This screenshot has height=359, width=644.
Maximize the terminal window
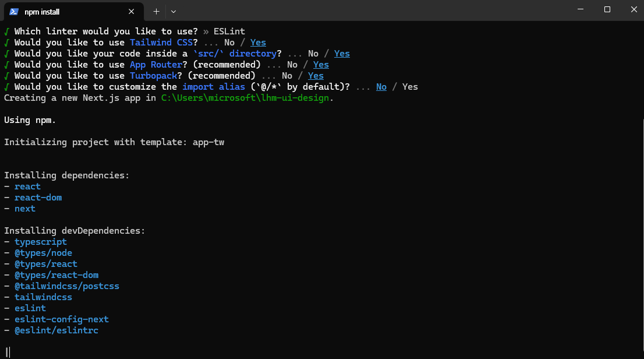[607, 9]
